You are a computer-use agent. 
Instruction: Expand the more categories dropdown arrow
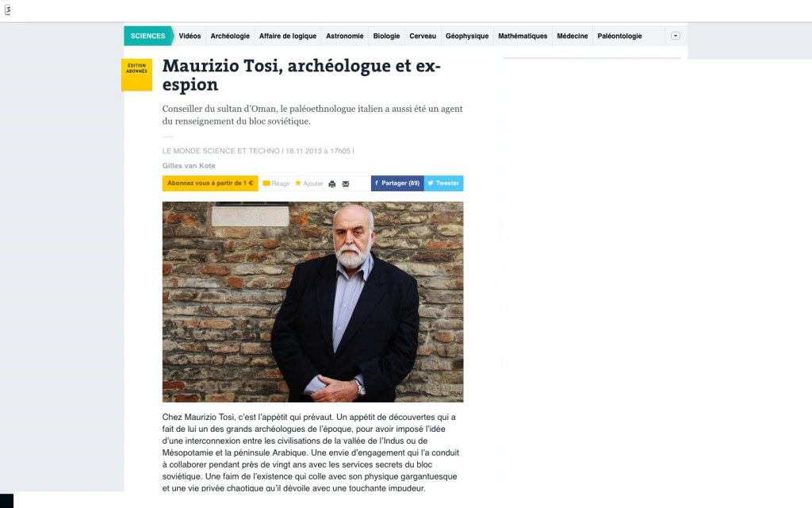[676, 36]
